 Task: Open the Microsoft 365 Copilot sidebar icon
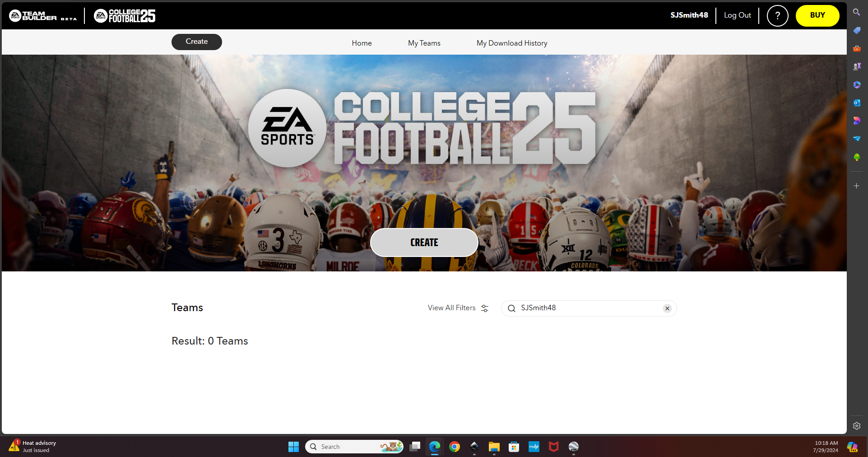(x=856, y=84)
